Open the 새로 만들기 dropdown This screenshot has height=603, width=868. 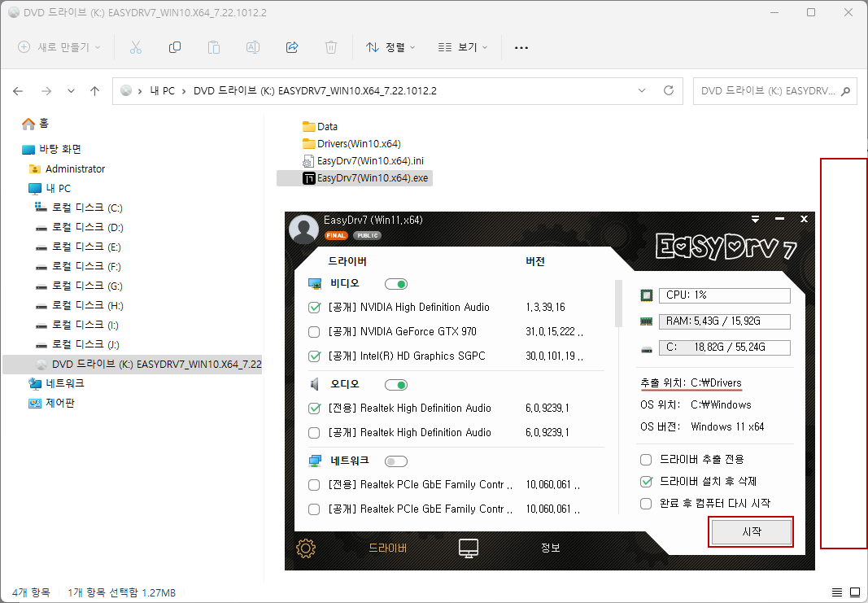[59, 48]
